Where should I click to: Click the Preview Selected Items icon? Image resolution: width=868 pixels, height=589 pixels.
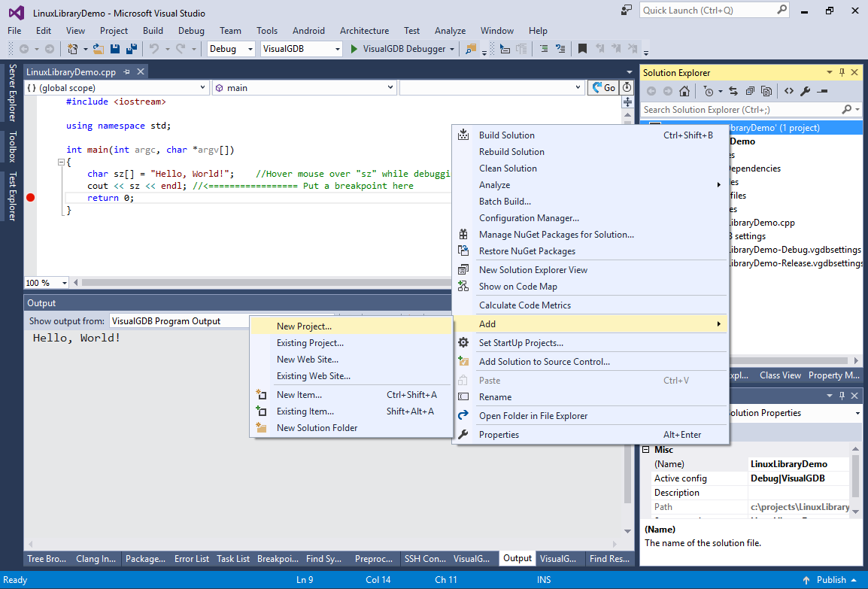pos(823,91)
